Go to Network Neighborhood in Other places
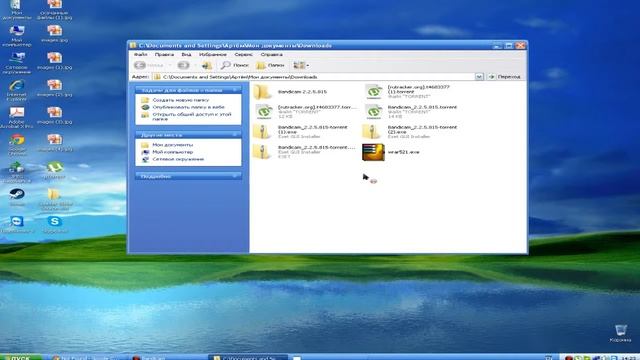Viewport: 640px width, 360px height. click(178, 159)
